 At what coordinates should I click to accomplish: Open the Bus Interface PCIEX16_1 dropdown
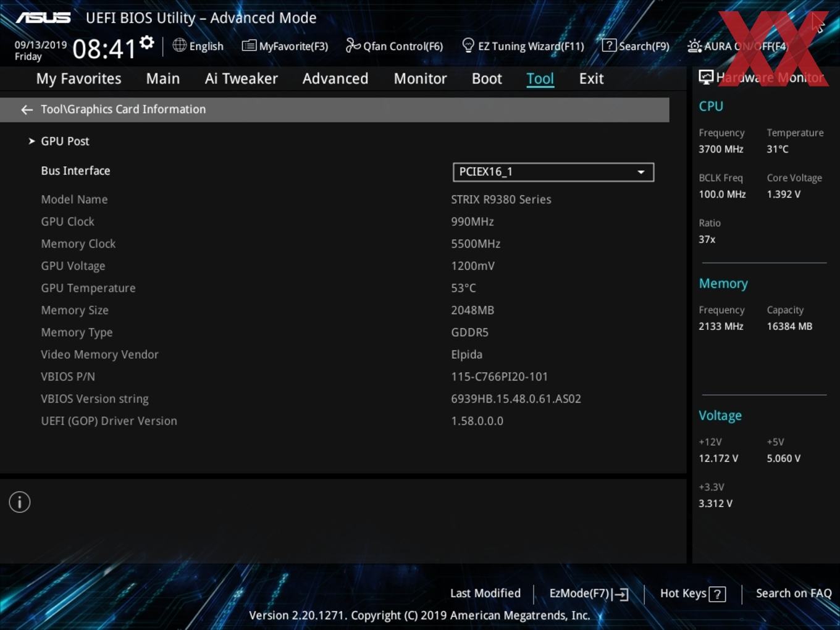coord(553,172)
